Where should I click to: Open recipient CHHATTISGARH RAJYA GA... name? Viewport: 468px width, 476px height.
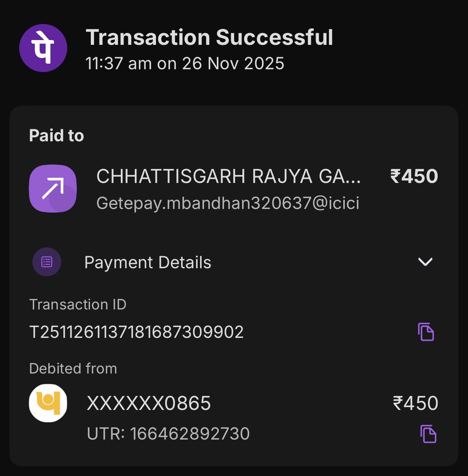pyautogui.click(x=228, y=177)
